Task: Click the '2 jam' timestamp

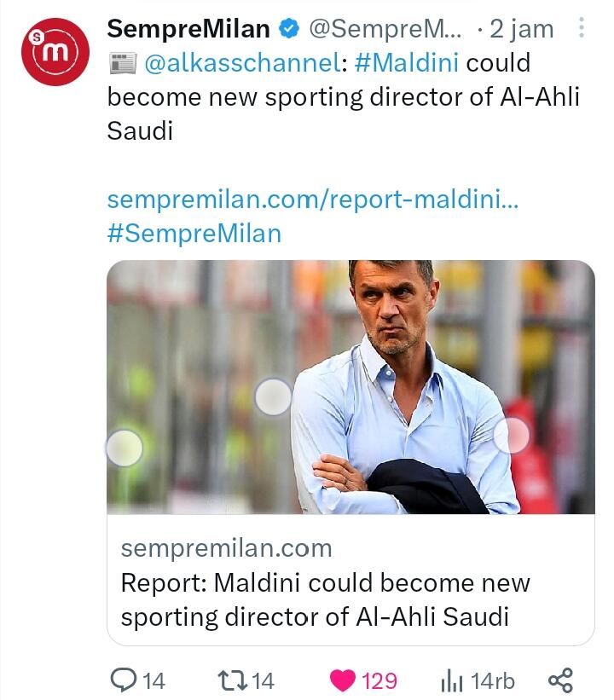Action: [522, 29]
